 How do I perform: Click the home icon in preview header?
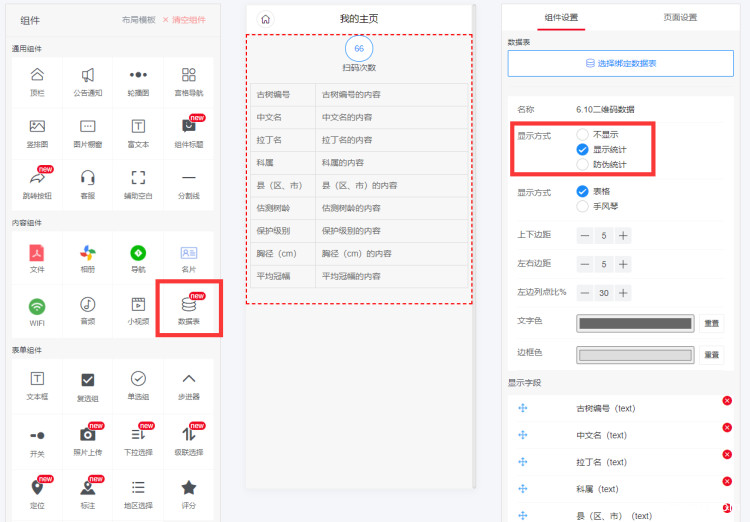265,18
